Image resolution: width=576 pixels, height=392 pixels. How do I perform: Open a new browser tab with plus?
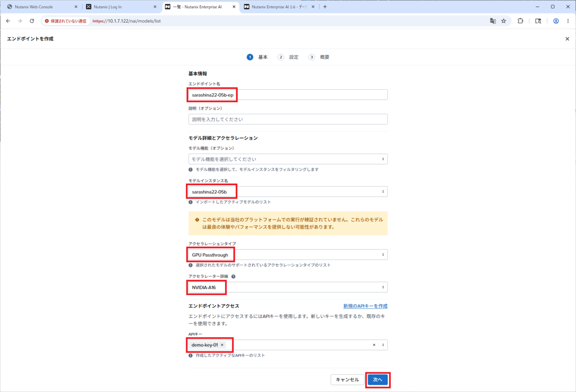pos(325,7)
